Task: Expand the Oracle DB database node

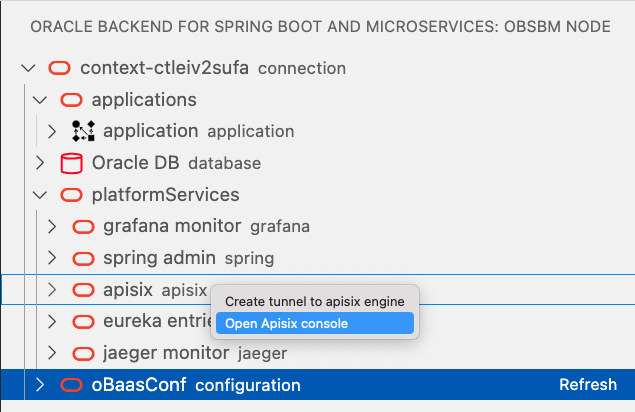Action: (40, 163)
